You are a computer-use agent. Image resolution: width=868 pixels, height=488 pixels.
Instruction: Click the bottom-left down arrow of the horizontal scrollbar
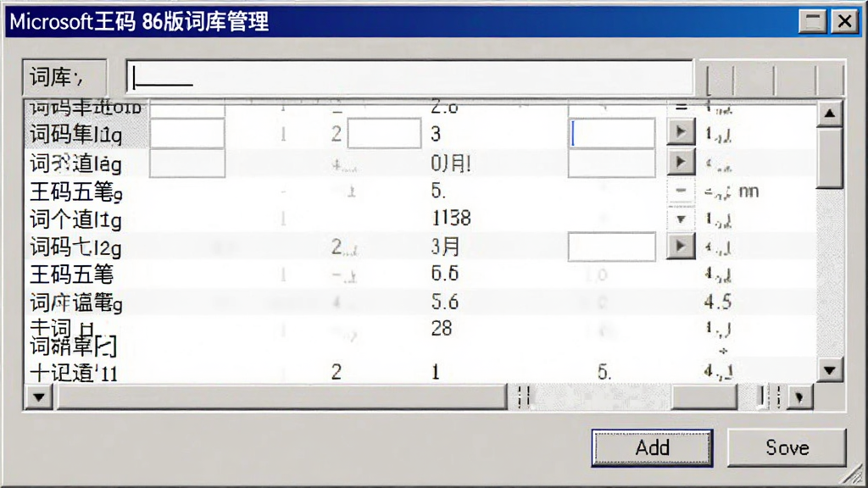[39, 396]
